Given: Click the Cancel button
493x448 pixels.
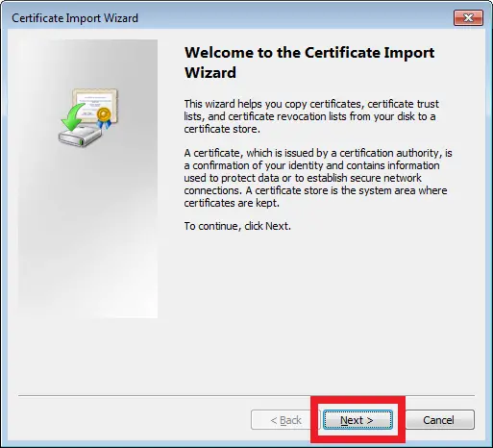Looking at the screenshot, I should click(x=440, y=419).
